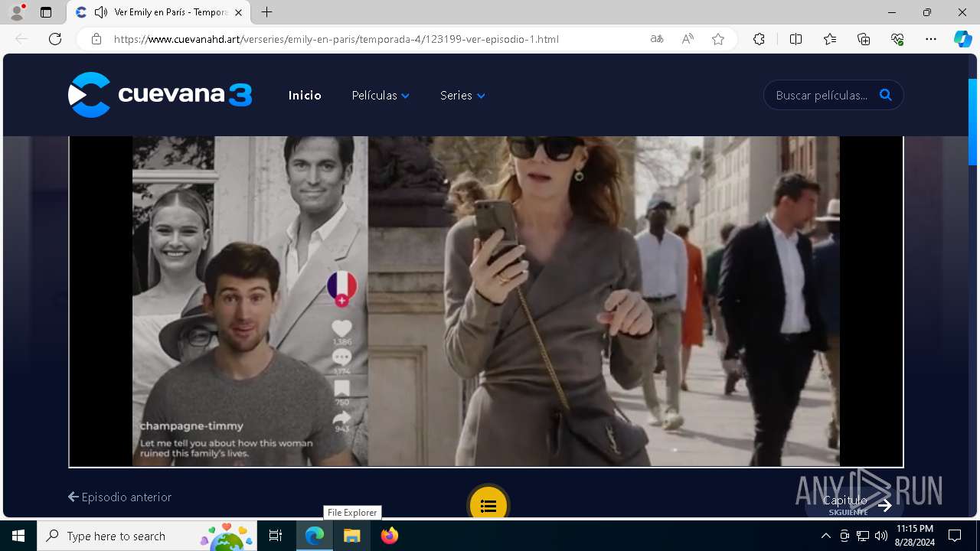Launch Firefox from the taskbar
The height and width of the screenshot is (551, 980).
[390, 536]
